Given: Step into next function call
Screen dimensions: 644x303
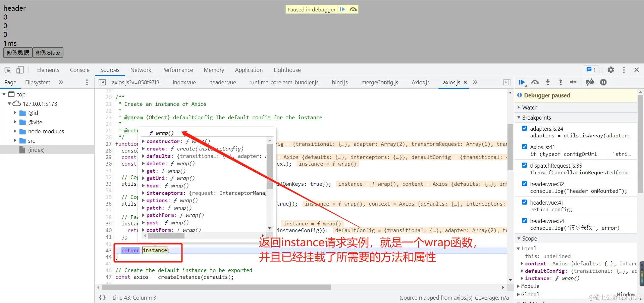Looking at the screenshot, I should pos(548,82).
